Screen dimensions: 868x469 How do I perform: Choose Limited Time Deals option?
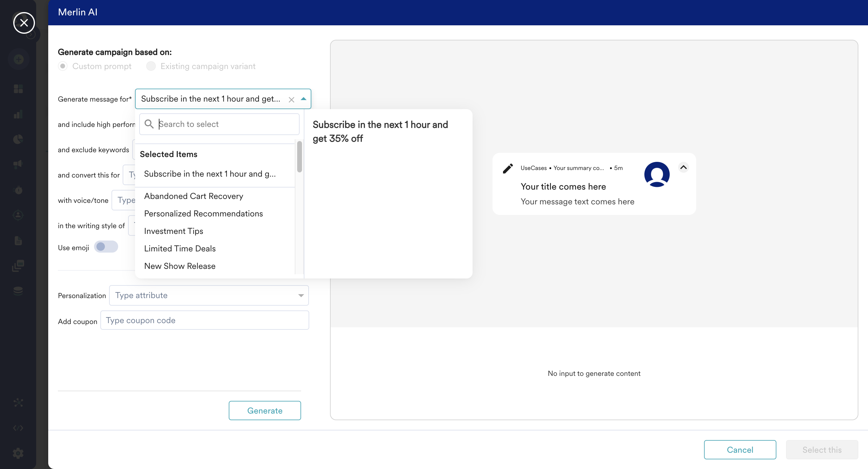click(x=180, y=248)
